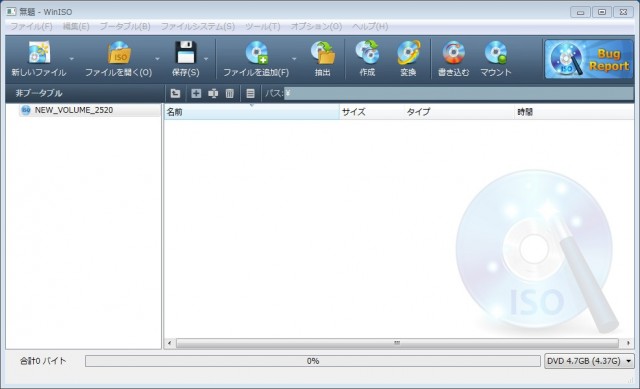The image size is (640, 389).
Task: Click the go up folder icon
Action: click(176, 93)
